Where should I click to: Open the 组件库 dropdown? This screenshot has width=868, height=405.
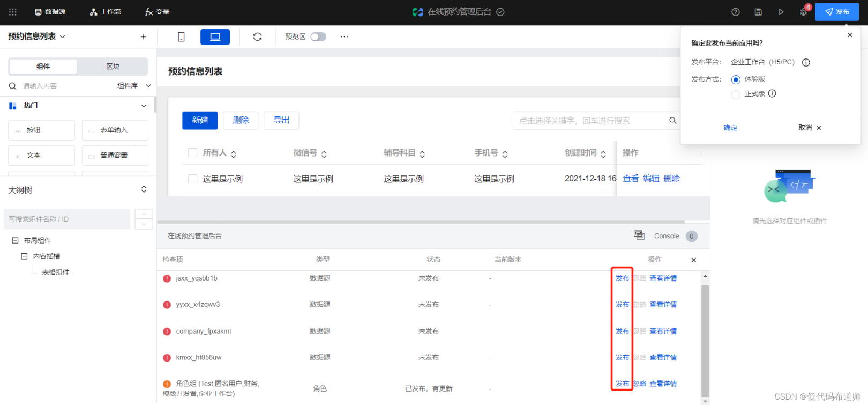[x=134, y=86]
